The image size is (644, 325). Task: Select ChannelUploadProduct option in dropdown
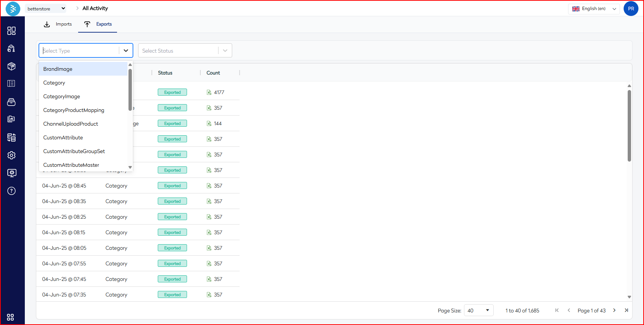pos(71,124)
